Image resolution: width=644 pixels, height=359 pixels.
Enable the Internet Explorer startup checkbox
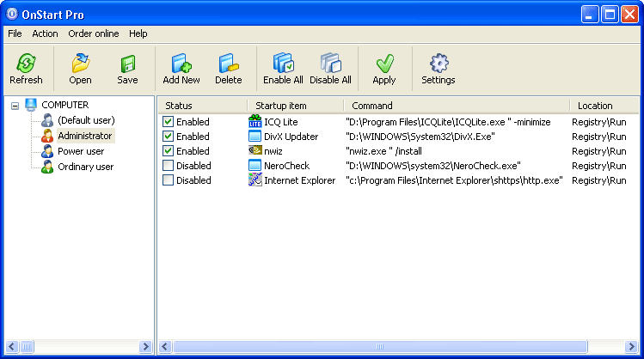click(x=168, y=180)
